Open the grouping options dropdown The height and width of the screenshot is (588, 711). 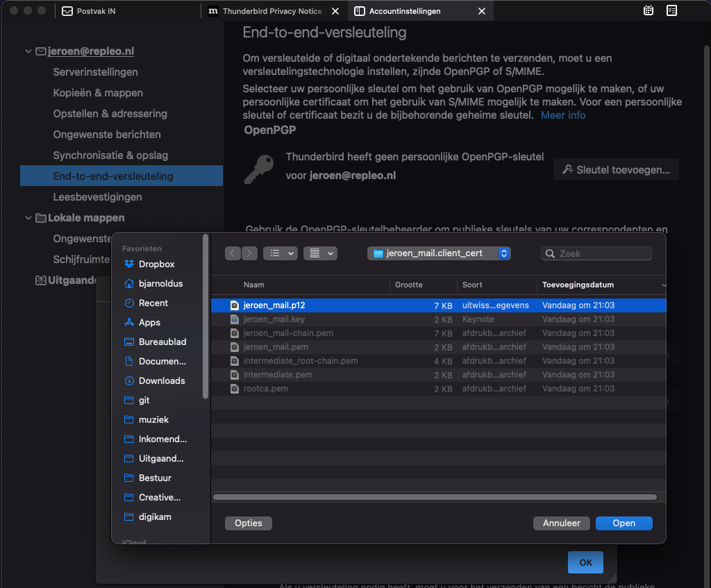click(320, 253)
